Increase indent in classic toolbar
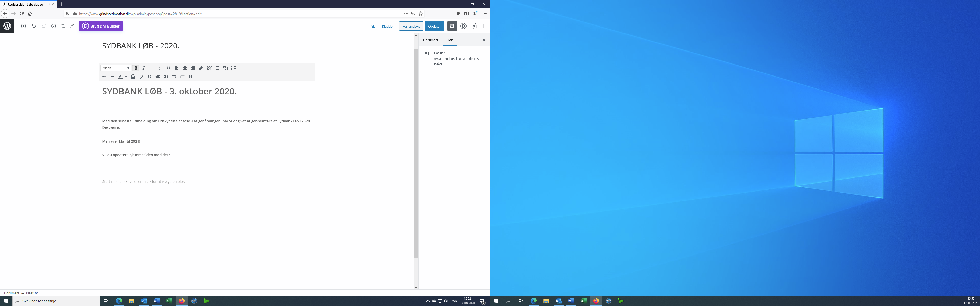 coord(166,77)
